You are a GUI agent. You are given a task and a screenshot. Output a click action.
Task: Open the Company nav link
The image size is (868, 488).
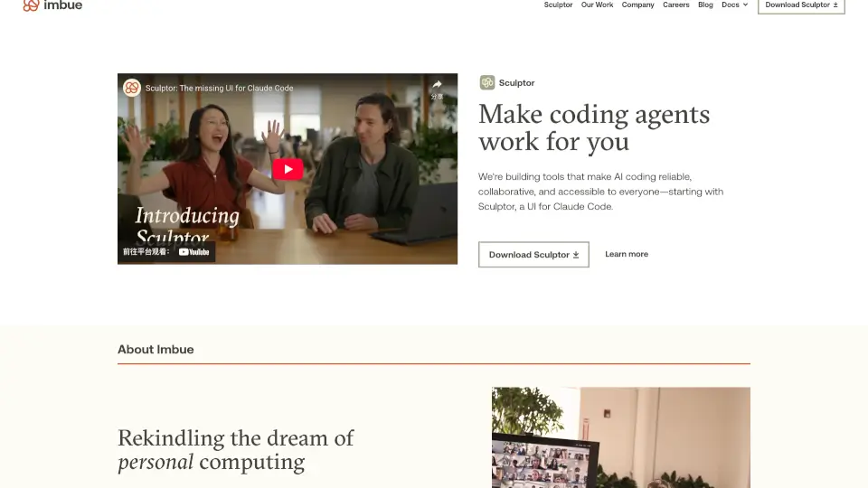click(637, 5)
